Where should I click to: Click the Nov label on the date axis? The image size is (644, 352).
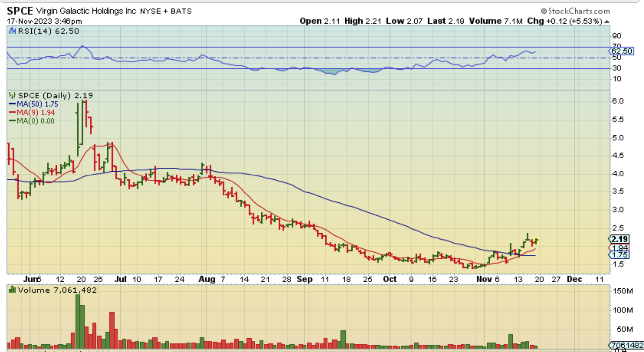[x=484, y=279]
